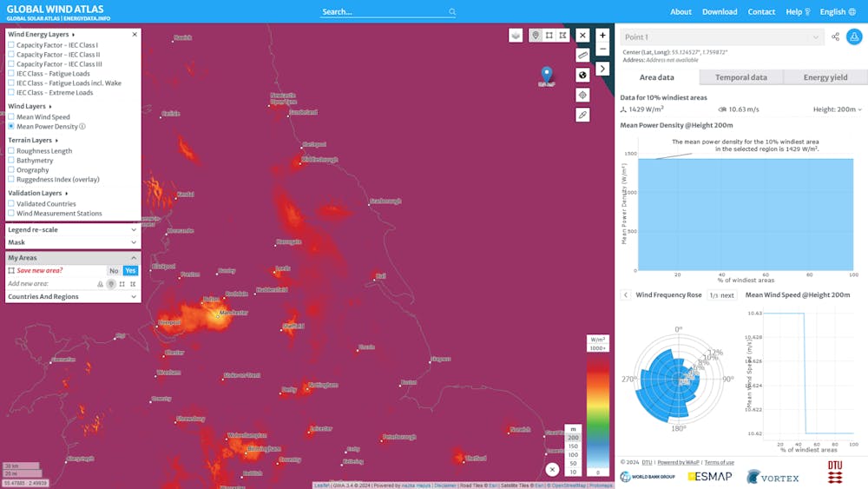Switch to the Energy yield tab
This screenshot has height=489, width=868.
click(825, 77)
